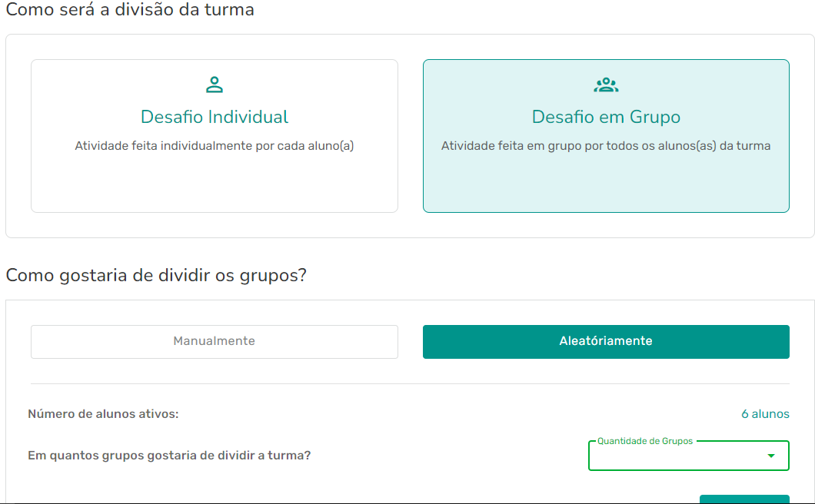Click blank area of Desafio Individual card
The image size is (815, 504).
point(215,184)
